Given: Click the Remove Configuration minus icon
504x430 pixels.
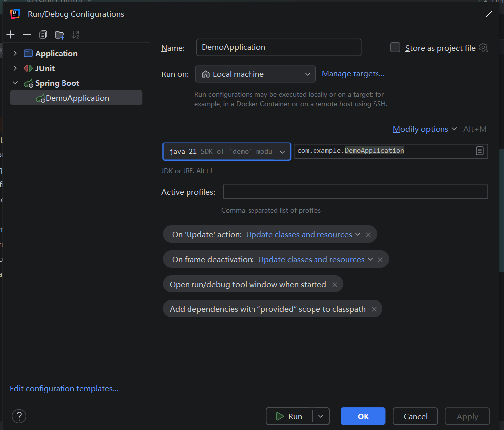Looking at the screenshot, I should tap(27, 35).
